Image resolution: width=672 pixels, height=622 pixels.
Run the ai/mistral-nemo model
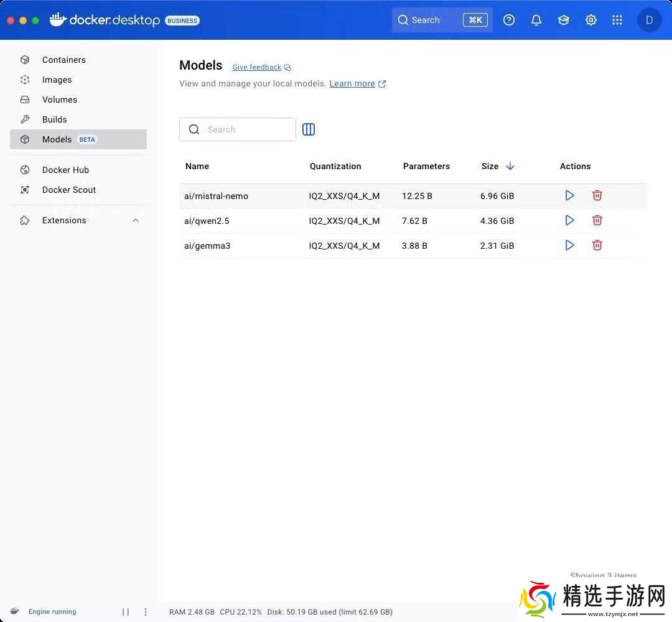(x=569, y=195)
